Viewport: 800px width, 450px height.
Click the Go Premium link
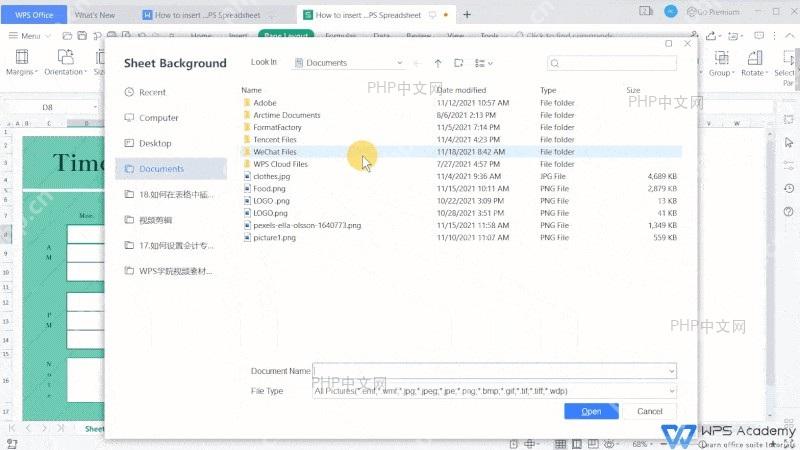(714, 12)
